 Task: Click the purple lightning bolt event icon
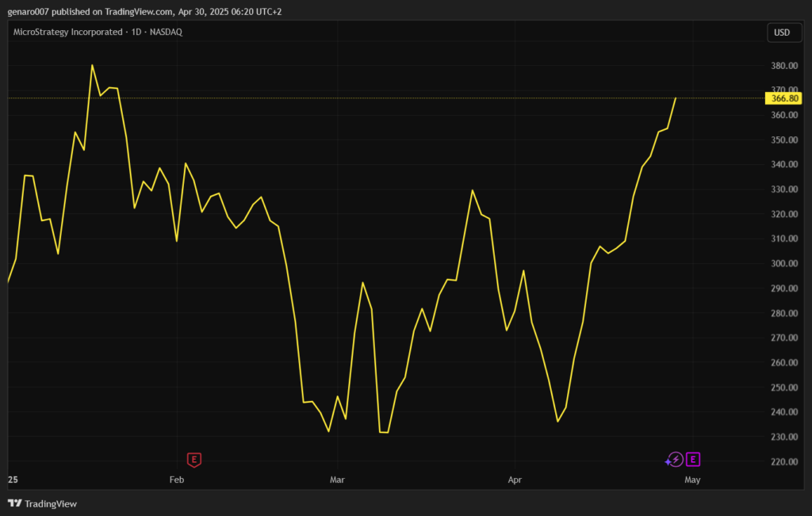coord(675,459)
